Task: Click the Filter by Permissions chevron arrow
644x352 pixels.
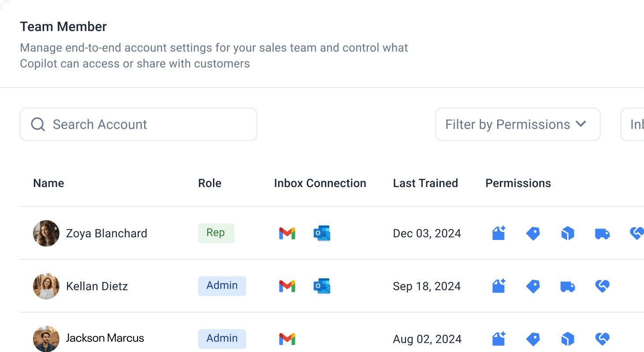Action: pos(581,124)
